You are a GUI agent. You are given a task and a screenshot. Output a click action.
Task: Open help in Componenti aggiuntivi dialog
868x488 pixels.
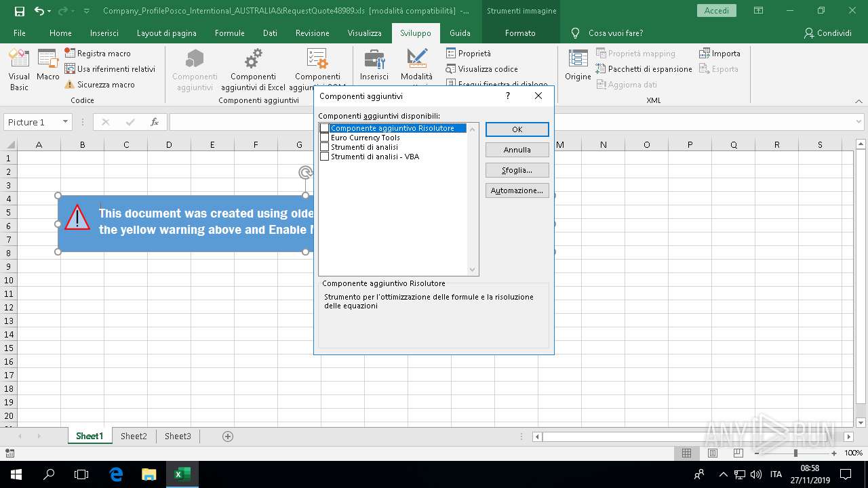(x=507, y=96)
